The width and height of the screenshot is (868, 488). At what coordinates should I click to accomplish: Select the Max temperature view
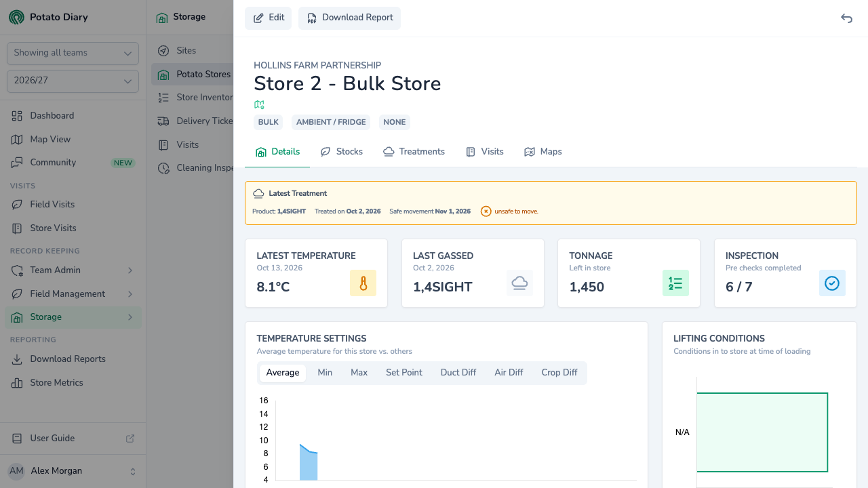[x=359, y=373]
